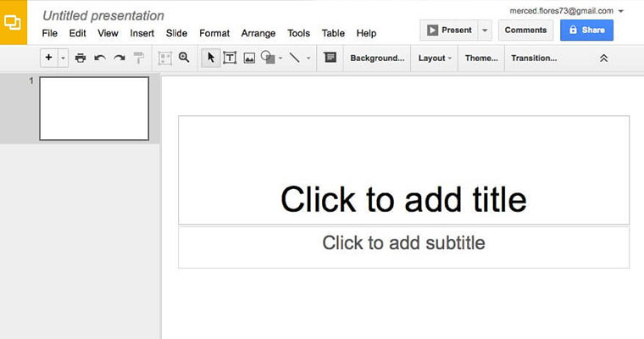
Task: Select the text box tool
Action: click(230, 58)
